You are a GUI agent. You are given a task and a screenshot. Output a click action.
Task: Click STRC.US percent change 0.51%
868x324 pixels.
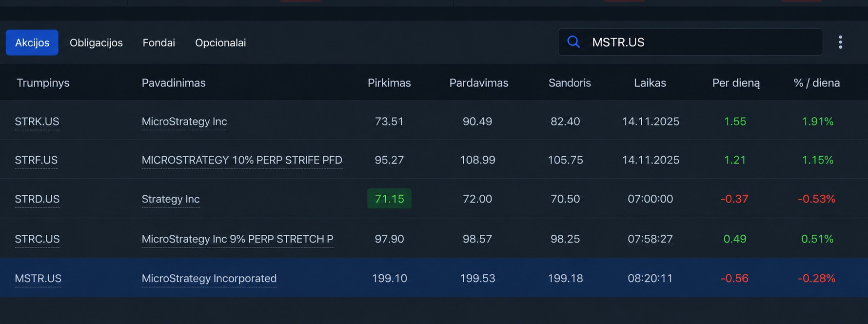click(817, 239)
